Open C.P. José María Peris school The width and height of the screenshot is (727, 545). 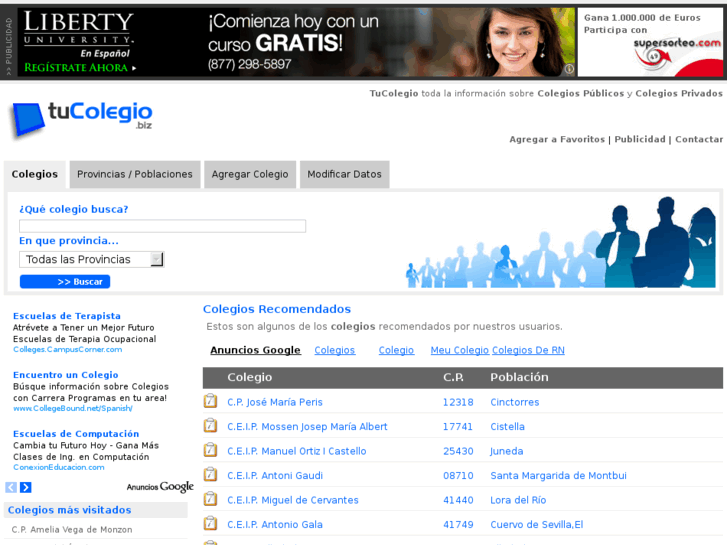pyautogui.click(x=275, y=402)
